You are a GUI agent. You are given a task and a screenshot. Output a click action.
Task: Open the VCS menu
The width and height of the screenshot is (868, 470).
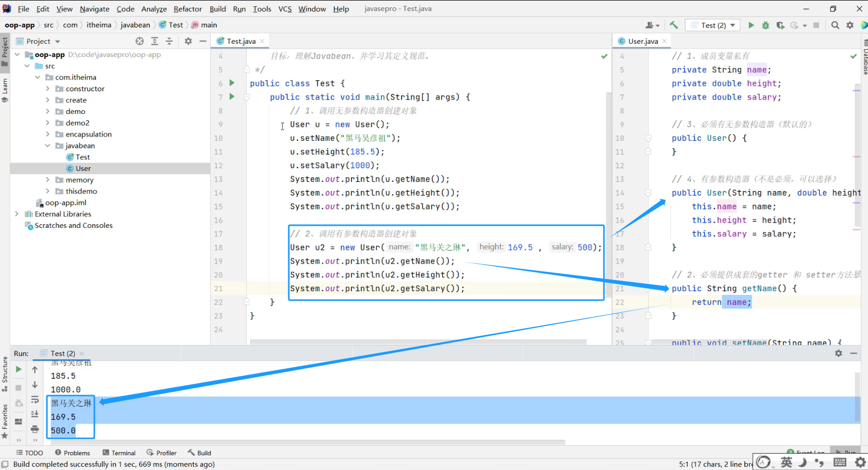[285, 9]
